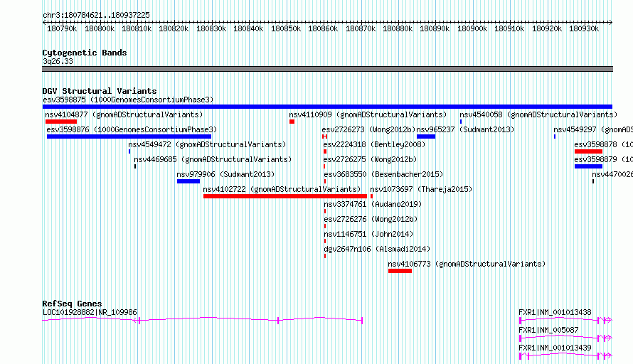Select the blue nsv979906 variant bar
The width and height of the screenshot is (633, 364).
point(188,181)
